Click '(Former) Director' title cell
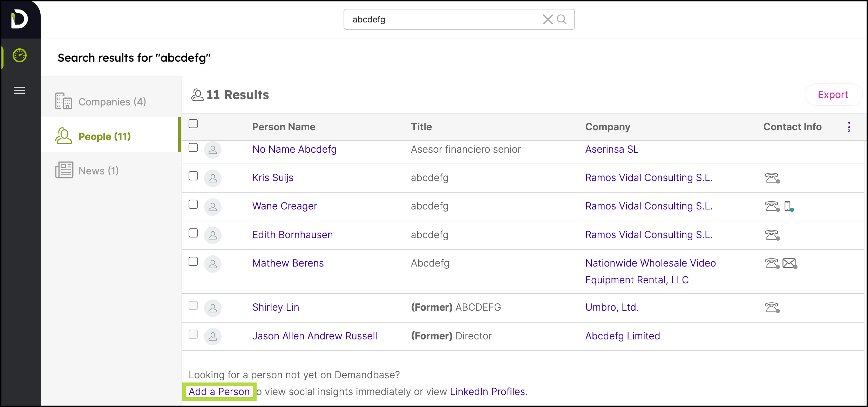This screenshot has width=868, height=407. pyautogui.click(x=451, y=336)
